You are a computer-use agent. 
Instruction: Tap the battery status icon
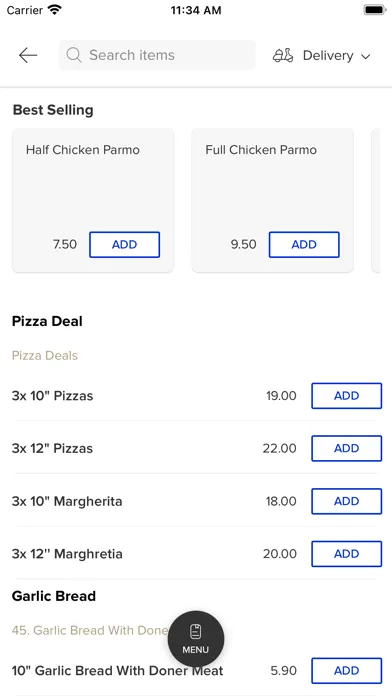tap(375, 10)
